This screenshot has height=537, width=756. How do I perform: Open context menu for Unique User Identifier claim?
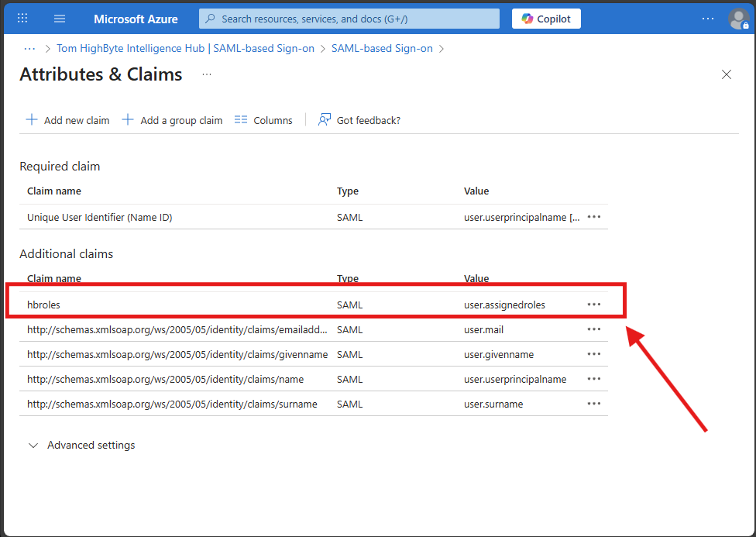tap(594, 217)
